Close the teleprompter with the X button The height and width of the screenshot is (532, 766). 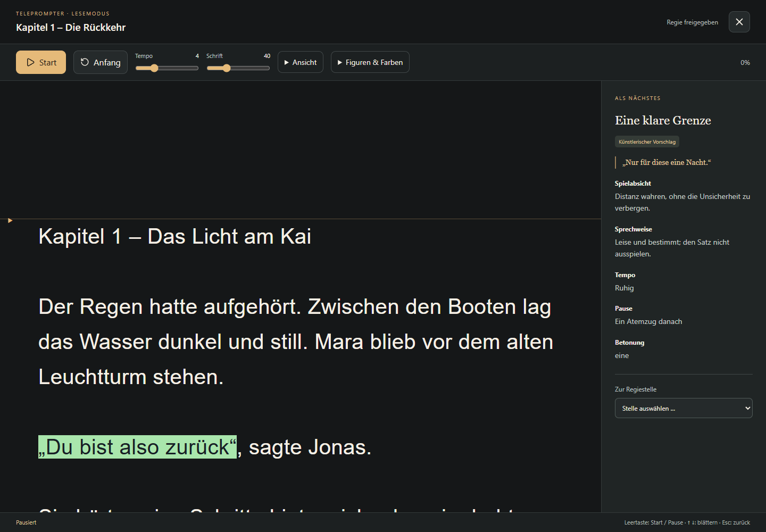click(739, 22)
